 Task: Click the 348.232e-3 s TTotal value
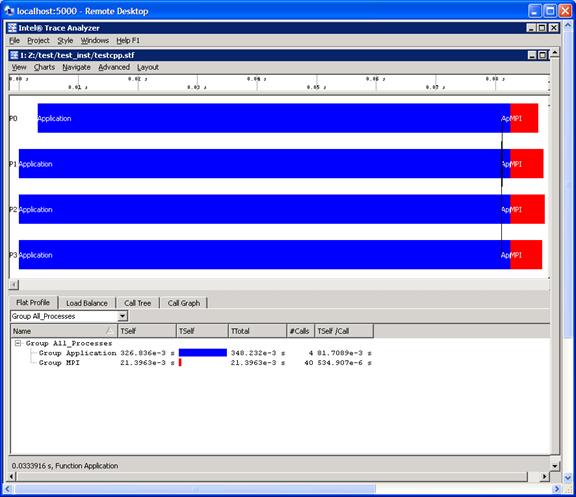(258, 353)
